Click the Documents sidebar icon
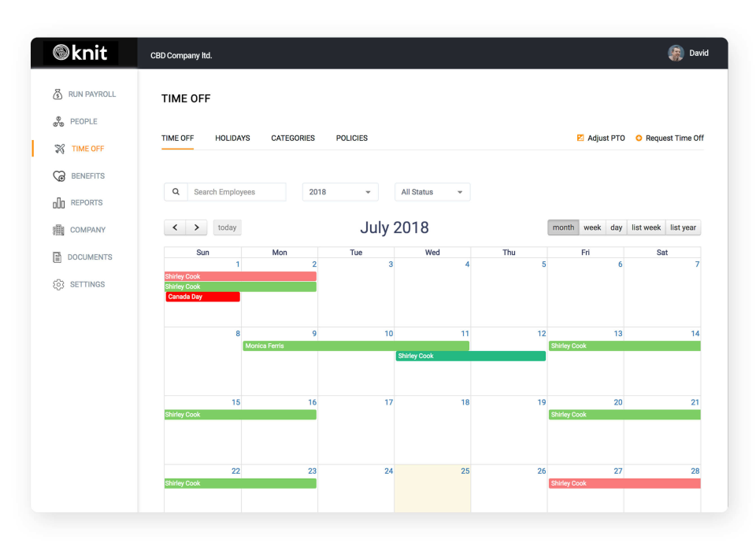 [x=58, y=257]
